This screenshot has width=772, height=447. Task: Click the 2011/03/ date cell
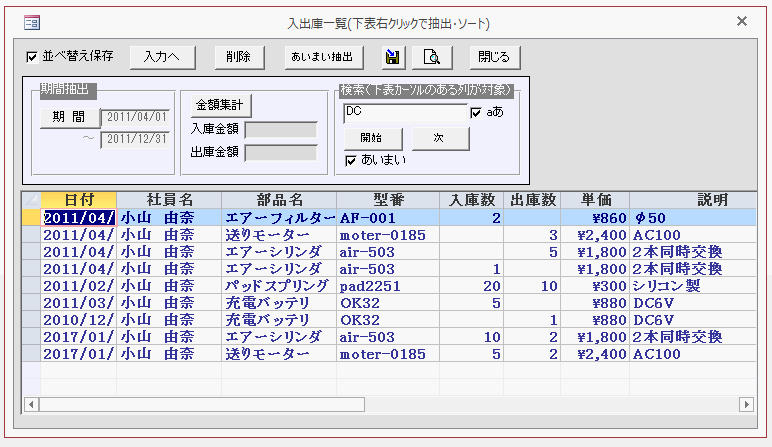tap(79, 303)
